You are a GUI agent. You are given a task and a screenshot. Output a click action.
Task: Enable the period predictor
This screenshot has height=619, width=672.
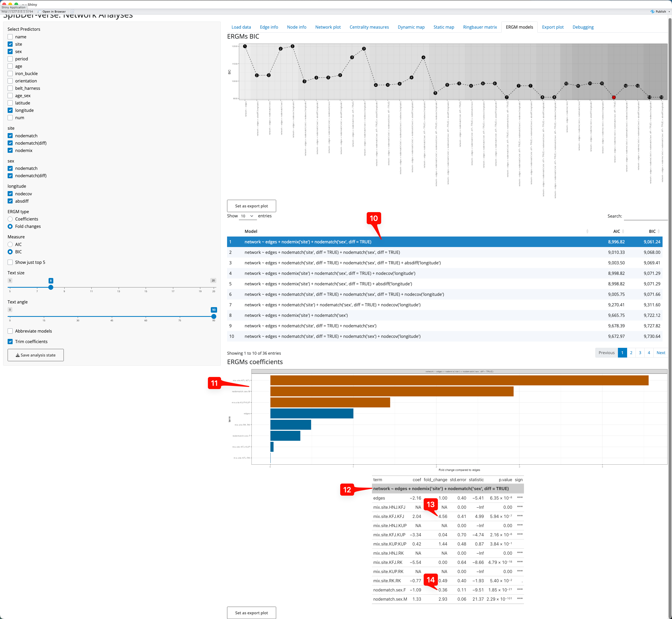click(x=10, y=59)
